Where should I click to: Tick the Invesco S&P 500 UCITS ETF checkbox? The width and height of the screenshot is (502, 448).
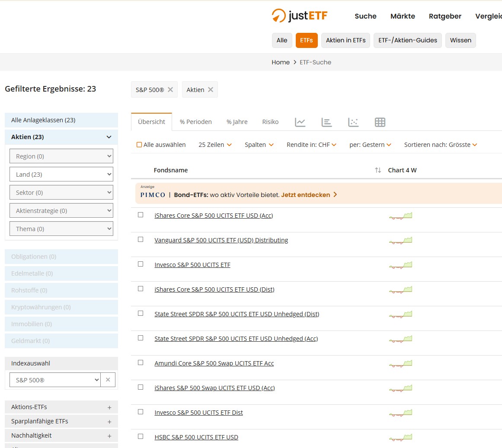click(141, 264)
